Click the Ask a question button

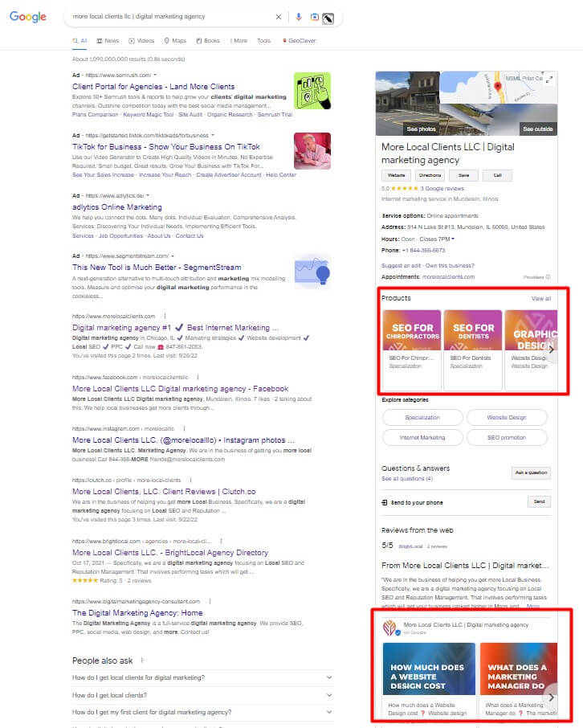point(531,472)
